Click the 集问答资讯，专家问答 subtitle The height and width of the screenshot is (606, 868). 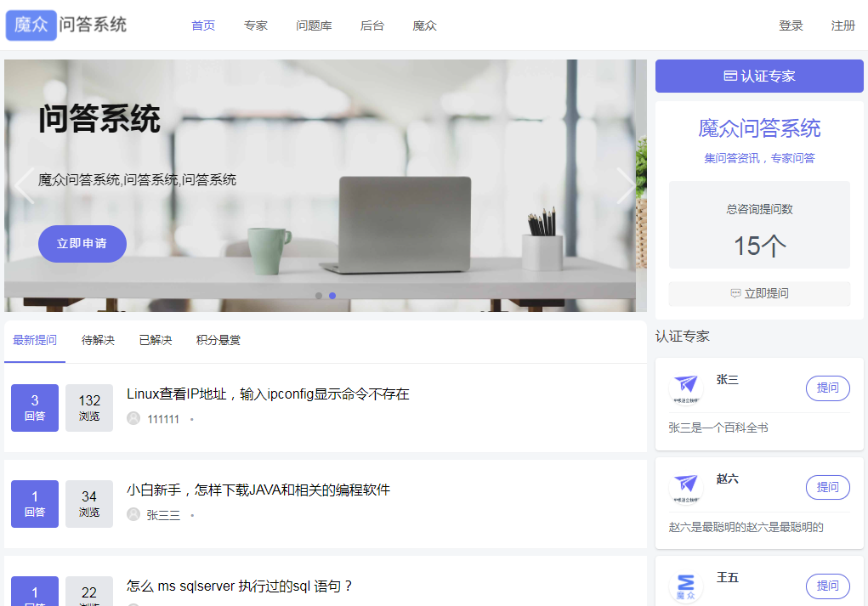[x=759, y=158]
